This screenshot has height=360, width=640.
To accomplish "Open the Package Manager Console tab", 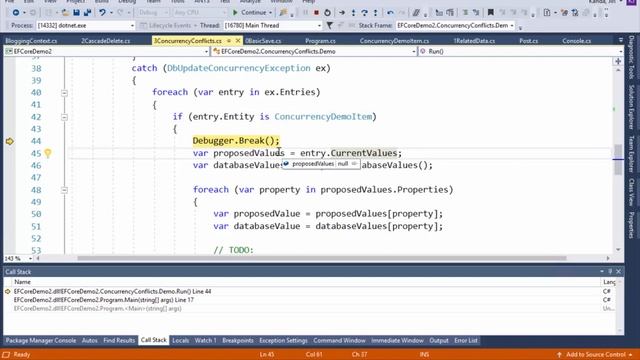I will point(41,340).
